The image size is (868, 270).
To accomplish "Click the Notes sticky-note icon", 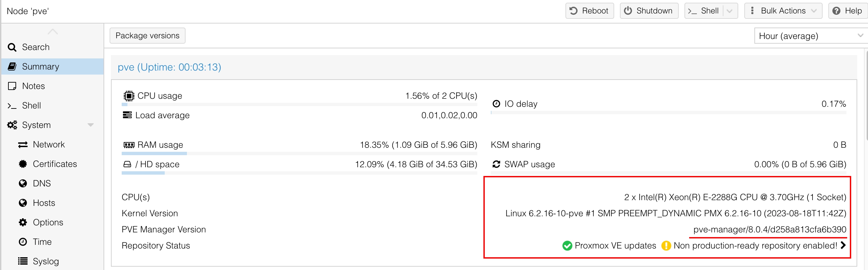I will pos(12,86).
